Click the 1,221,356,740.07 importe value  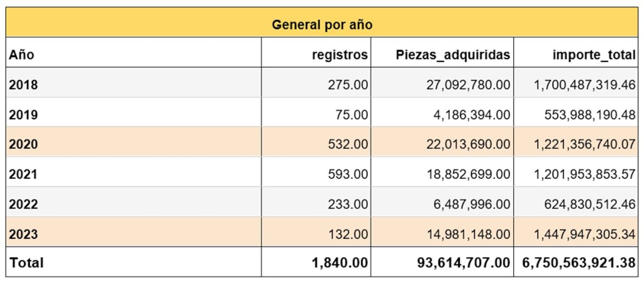[584, 144]
